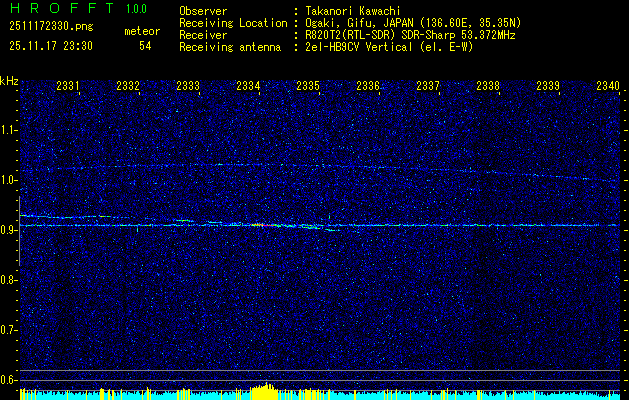
Task: Click the 2331 time marker
Action: (69, 87)
